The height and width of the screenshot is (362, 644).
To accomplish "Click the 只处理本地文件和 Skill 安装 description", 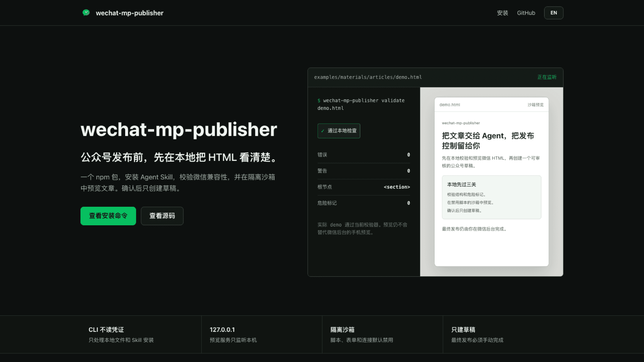I will click(121, 340).
